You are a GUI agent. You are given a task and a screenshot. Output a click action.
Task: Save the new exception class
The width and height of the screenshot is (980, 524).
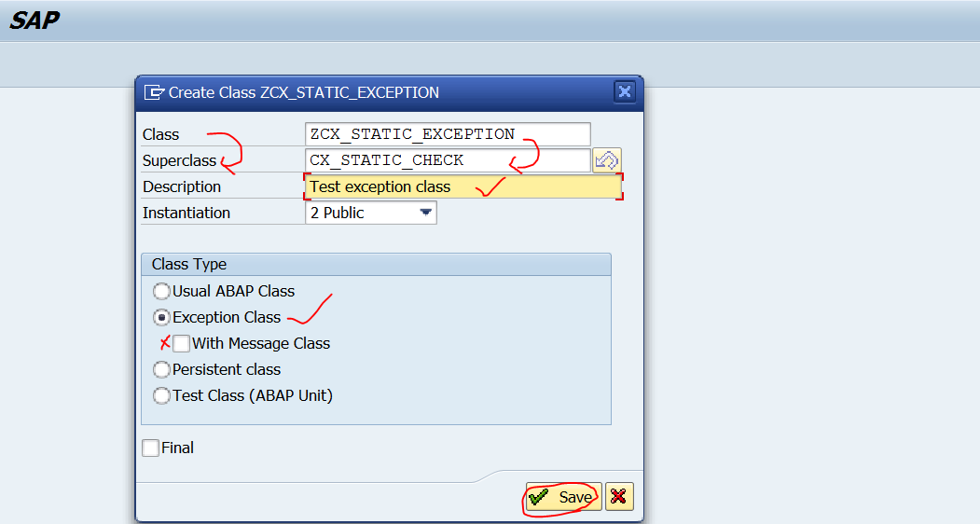pyautogui.click(x=564, y=496)
